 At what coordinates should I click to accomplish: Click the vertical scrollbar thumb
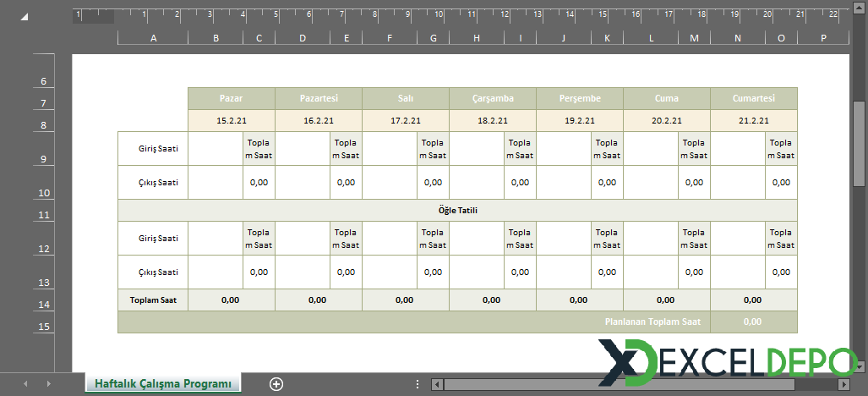tap(859, 144)
